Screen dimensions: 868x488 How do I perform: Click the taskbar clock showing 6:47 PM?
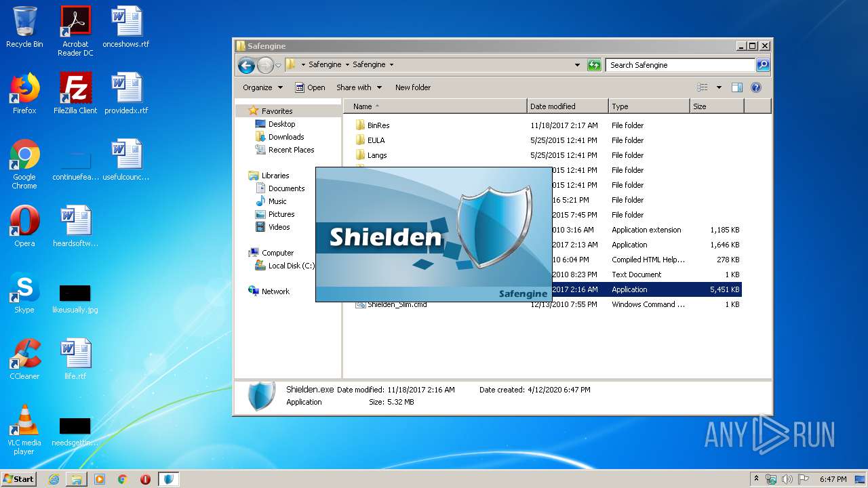[x=833, y=479]
